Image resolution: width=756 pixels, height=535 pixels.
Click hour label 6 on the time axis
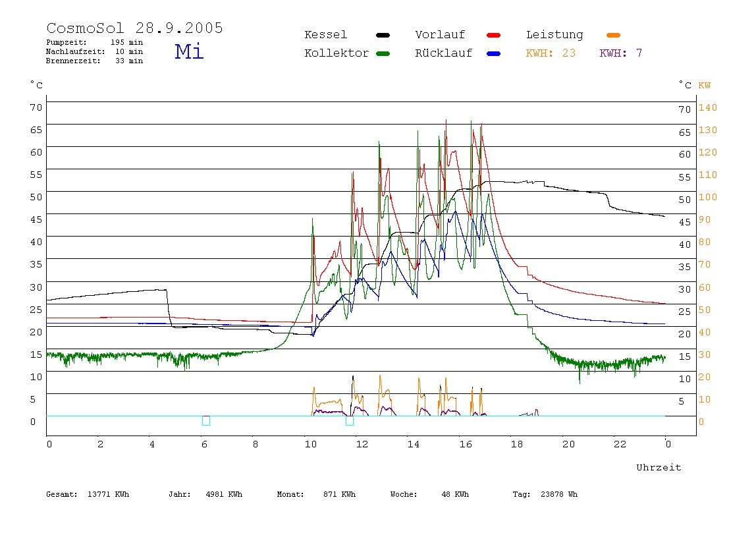(204, 444)
